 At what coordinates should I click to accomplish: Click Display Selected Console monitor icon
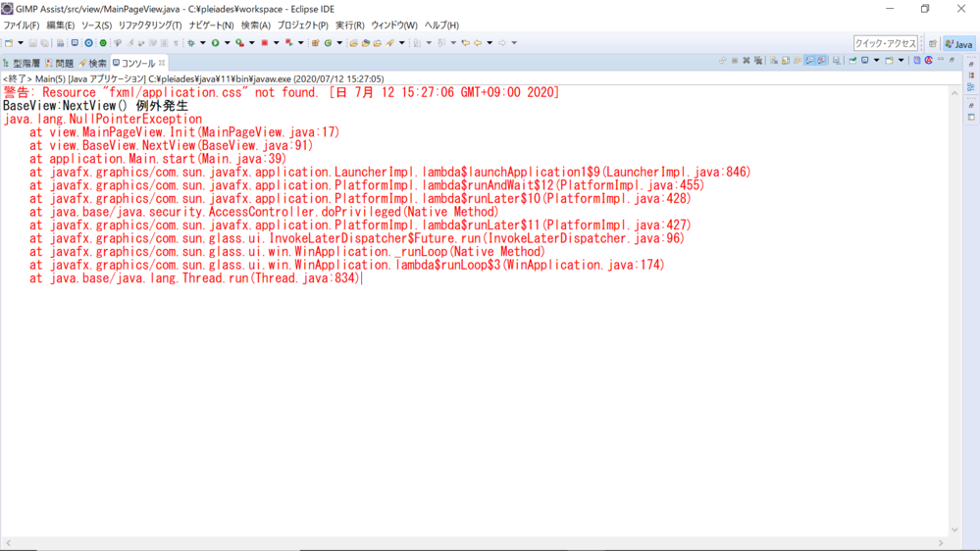[864, 60]
